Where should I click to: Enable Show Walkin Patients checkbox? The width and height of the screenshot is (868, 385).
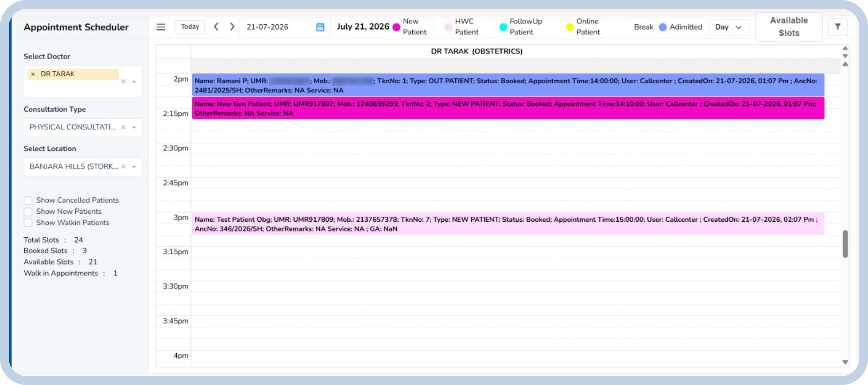pyautogui.click(x=28, y=223)
